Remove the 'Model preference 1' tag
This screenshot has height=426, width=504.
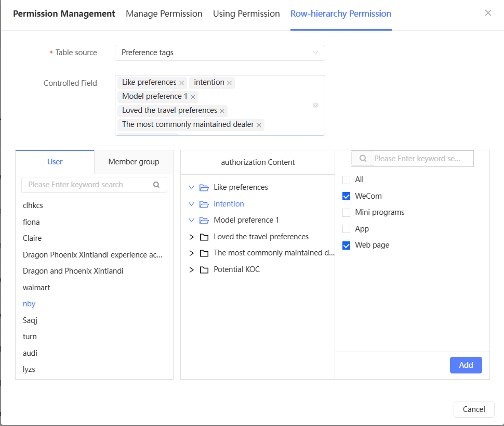coord(193,97)
